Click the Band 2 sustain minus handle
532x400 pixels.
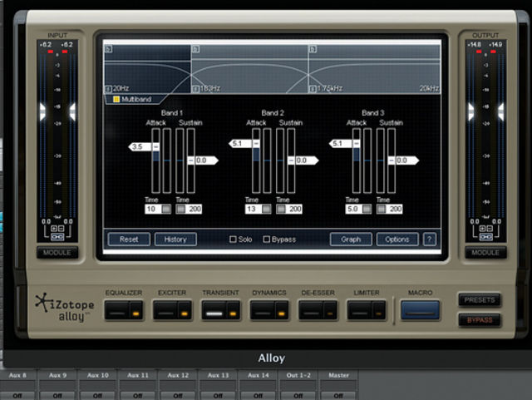tap(291, 160)
